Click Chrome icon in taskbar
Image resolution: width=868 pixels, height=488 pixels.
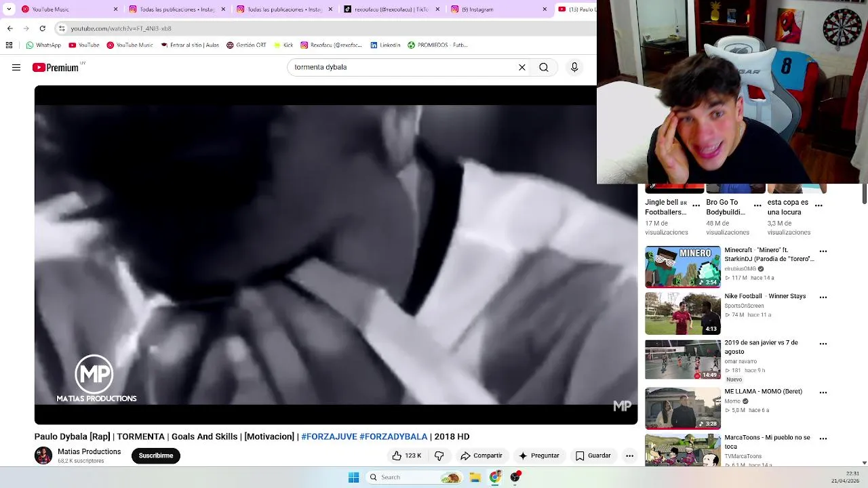[495, 477]
